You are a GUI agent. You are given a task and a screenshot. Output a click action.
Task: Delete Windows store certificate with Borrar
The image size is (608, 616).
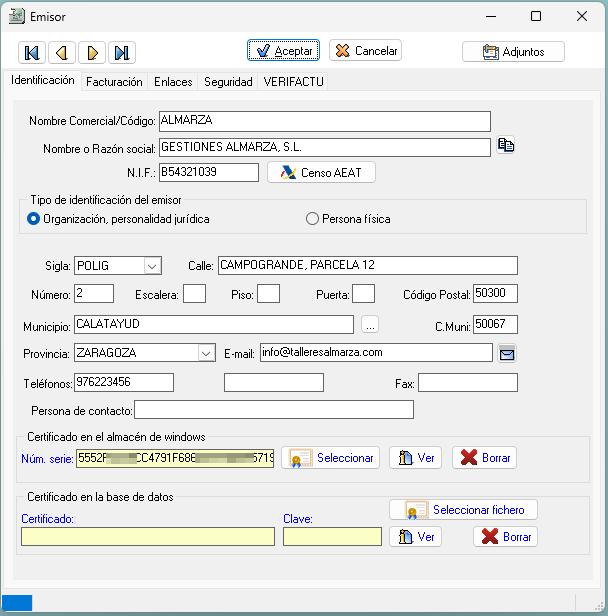point(484,458)
